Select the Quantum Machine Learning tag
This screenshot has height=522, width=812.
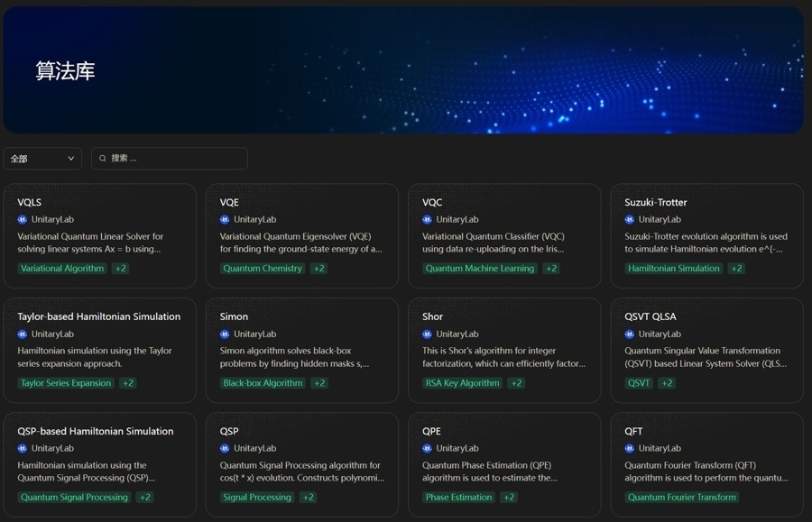click(x=480, y=269)
